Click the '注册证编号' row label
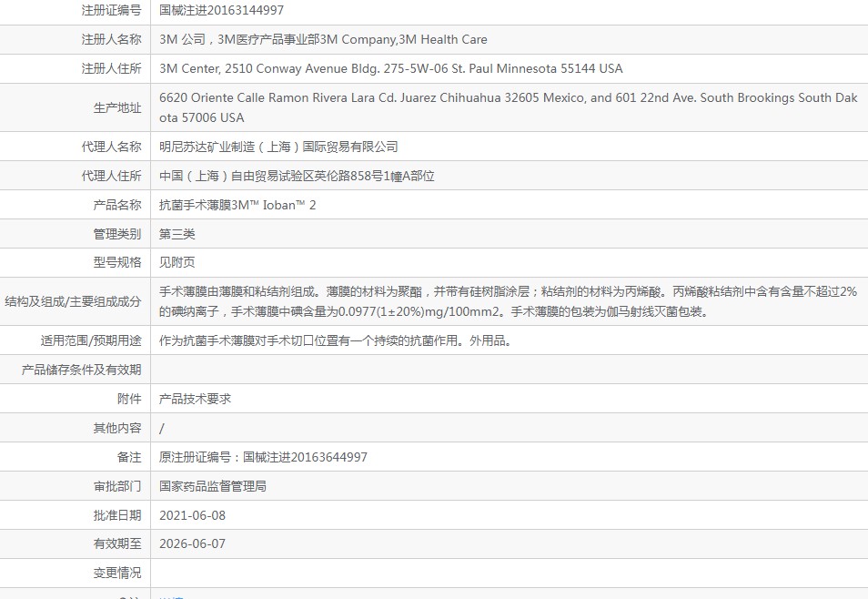This screenshot has width=868, height=599. (x=111, y=10)
